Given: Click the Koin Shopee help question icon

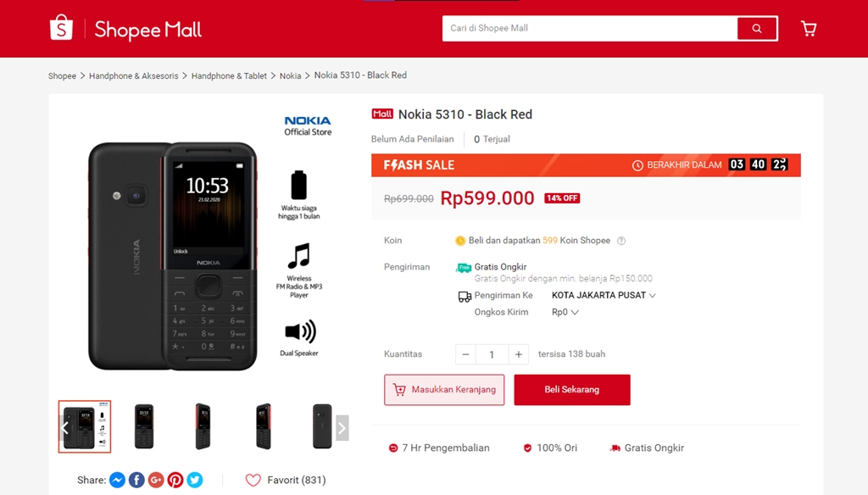Looking at the screenshot, I should pos(621,241).
